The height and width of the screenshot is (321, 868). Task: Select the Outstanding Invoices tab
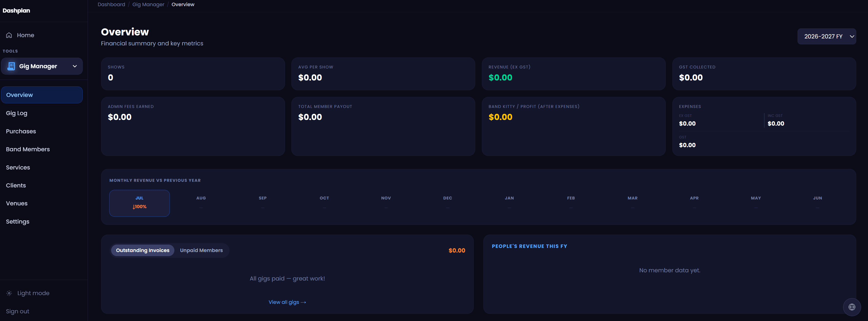143,250
